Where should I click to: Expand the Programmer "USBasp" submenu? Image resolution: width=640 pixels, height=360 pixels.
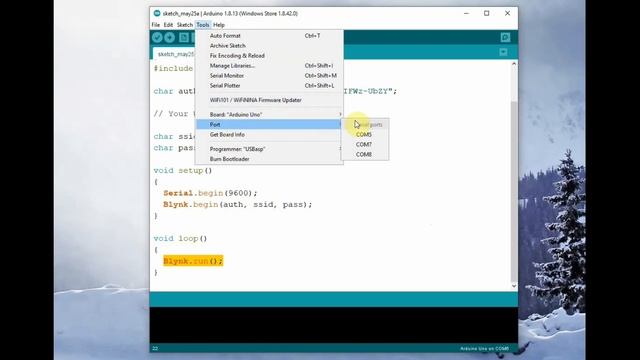pyautogui.click(x=269, y=149)
